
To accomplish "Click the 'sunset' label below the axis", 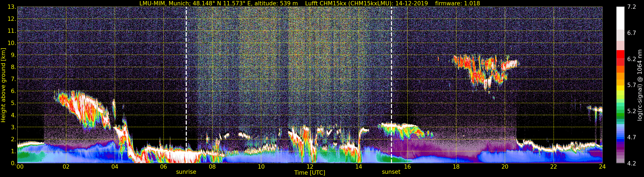I will [x=391, y=172].
